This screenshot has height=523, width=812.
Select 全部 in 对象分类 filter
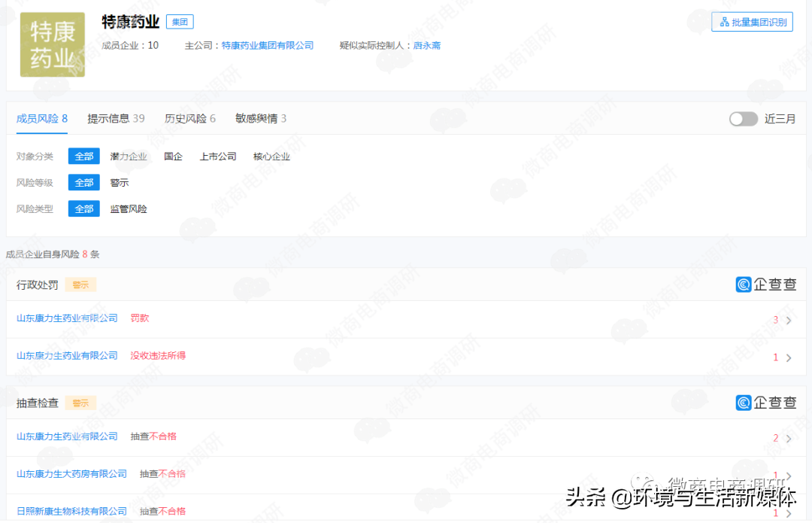pos(84,156)
